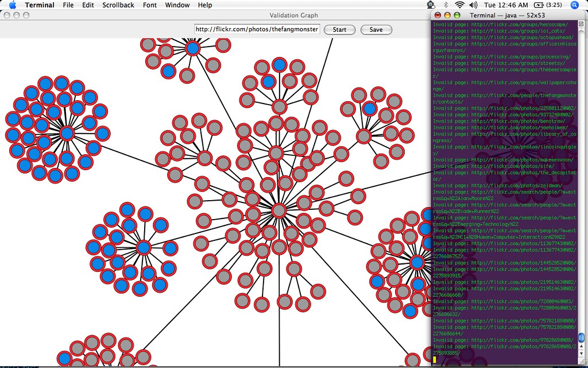
Task: Open the Apple menu
Action: (13, 5)
